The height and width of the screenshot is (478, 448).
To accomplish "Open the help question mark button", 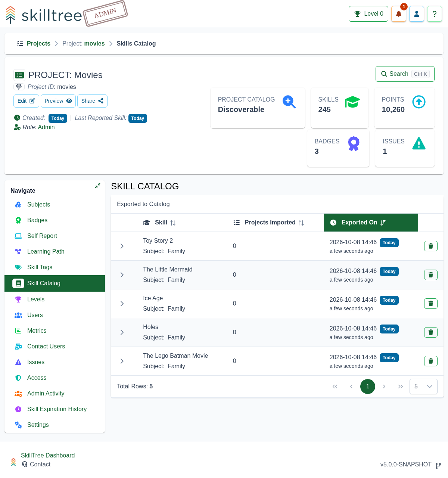I will 435,14.
